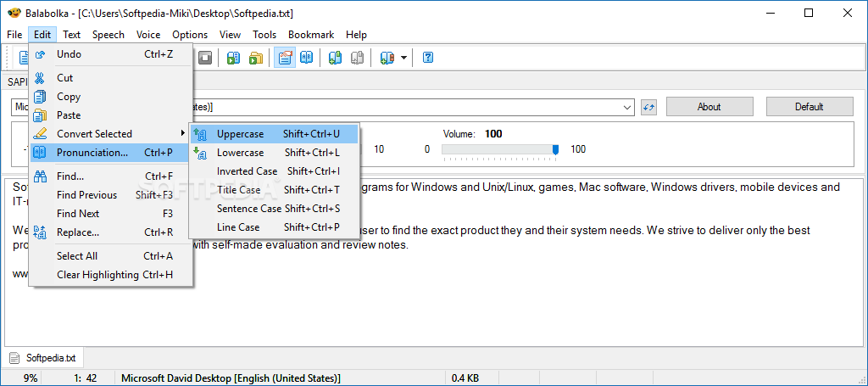
Task: Click the Uppercase icon in submenu
Action: tap(200, 134)
